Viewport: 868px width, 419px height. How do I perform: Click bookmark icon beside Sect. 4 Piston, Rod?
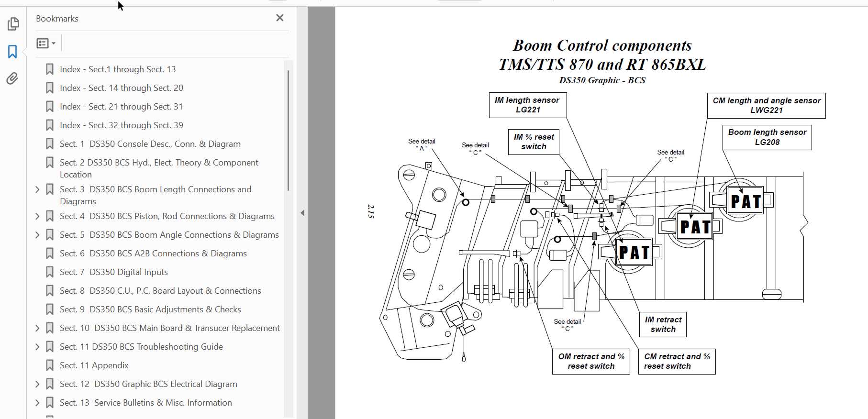click(x=49, y=216)
